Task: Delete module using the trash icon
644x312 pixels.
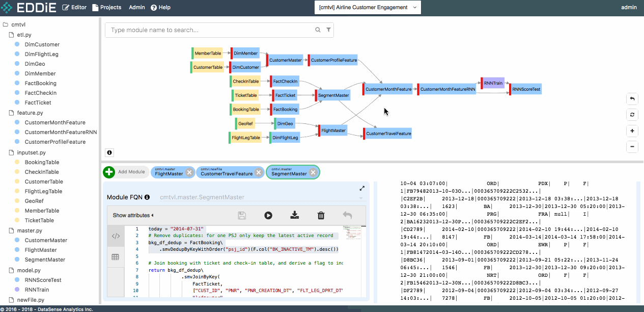Action: coord(321,215)
